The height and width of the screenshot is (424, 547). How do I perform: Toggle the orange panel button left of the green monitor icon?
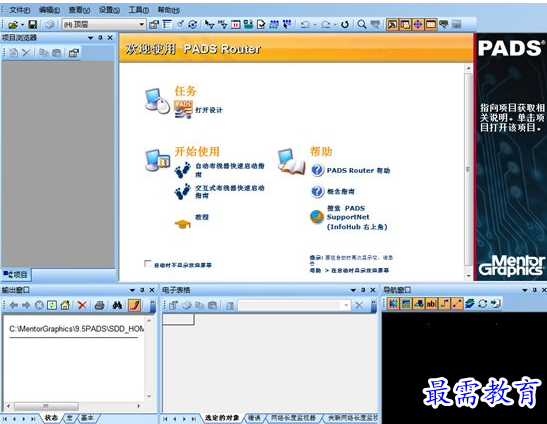click(x=430, y=24)
